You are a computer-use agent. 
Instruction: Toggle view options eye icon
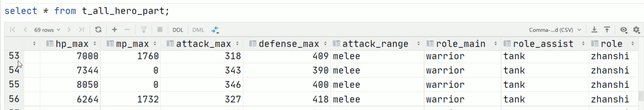click(623, 30)
